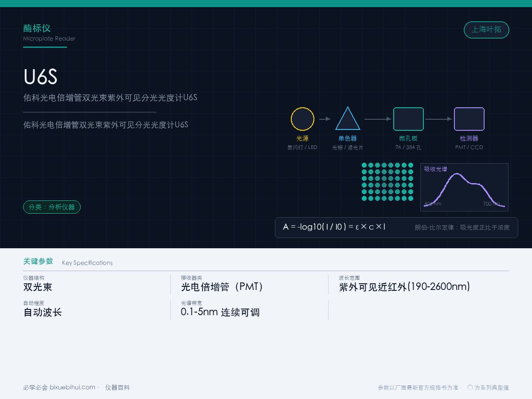This screenshot has height=399, width=532.
Task: Click the 分类:分析仪器 category tag
Action: pos(52,207)
